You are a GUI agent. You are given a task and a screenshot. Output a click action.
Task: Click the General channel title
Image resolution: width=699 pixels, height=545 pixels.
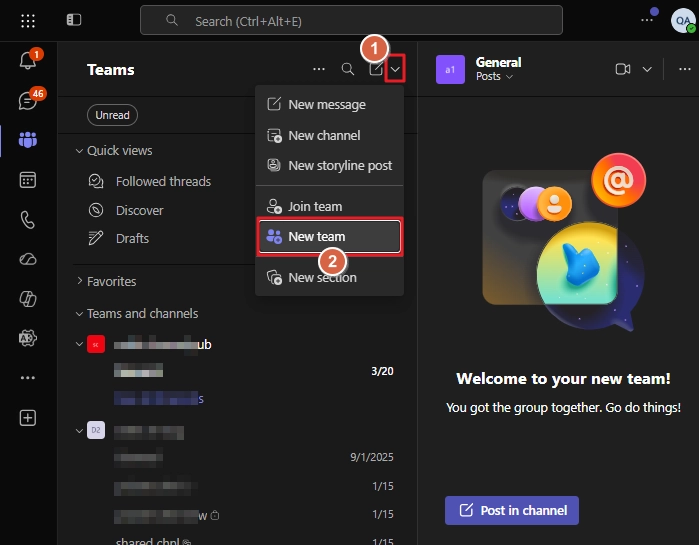pos(498,62)
